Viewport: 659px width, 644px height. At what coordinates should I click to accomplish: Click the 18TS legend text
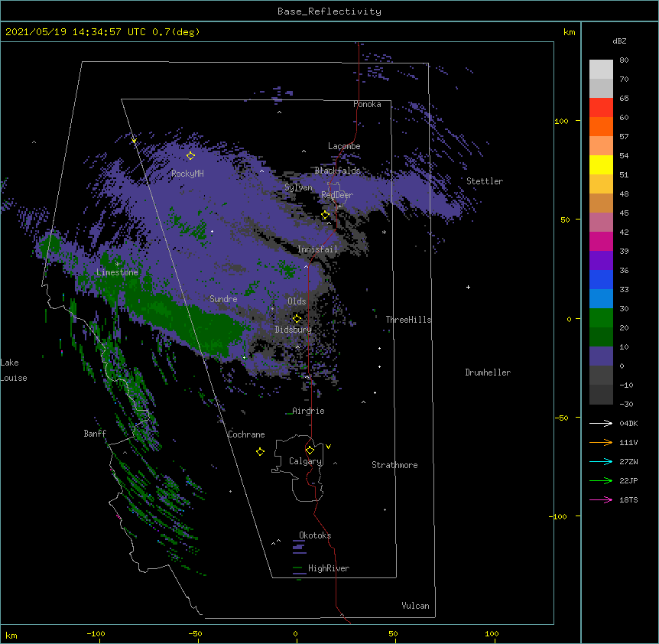pos(628,499)
